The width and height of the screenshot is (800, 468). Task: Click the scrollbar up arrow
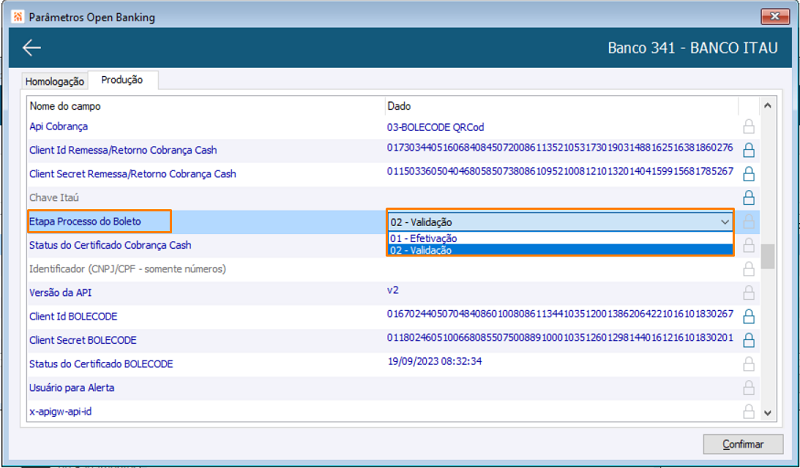tap(767, 106)
